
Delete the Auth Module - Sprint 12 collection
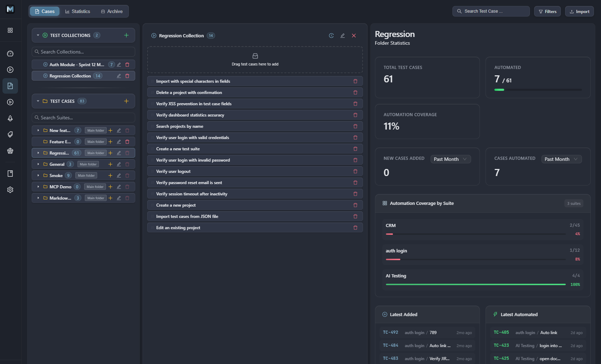click(x=127, y=65)
